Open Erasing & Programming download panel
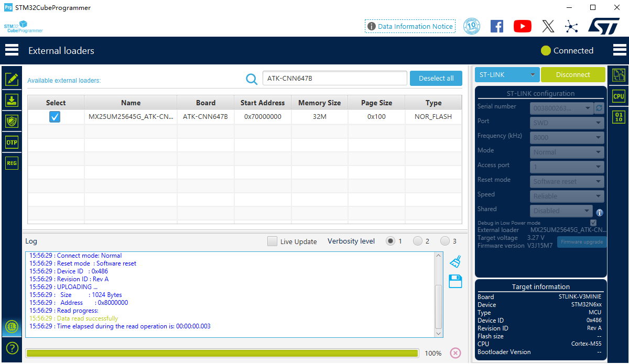Viewport: 629px width, 364px height. [x=12, y=100]
